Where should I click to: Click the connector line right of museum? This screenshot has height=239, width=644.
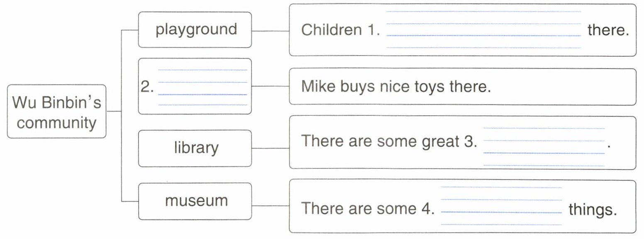[x=270, y=205]
